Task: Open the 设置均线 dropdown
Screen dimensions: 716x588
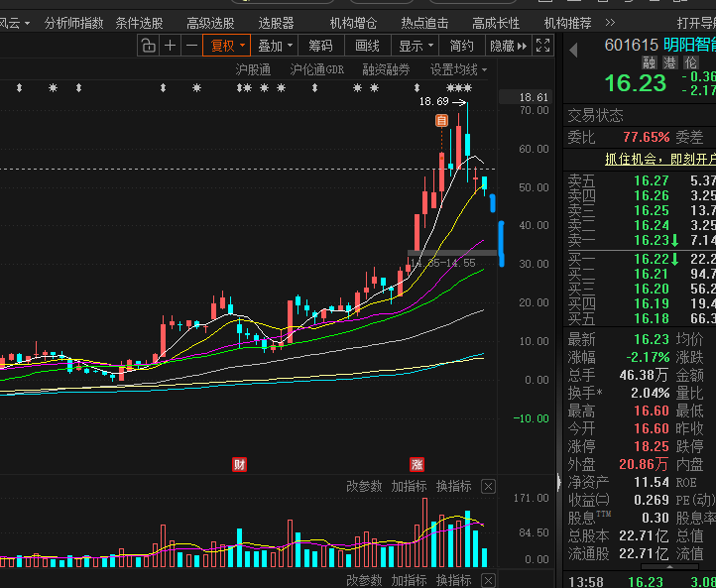Action: click(x=458, y=69)
